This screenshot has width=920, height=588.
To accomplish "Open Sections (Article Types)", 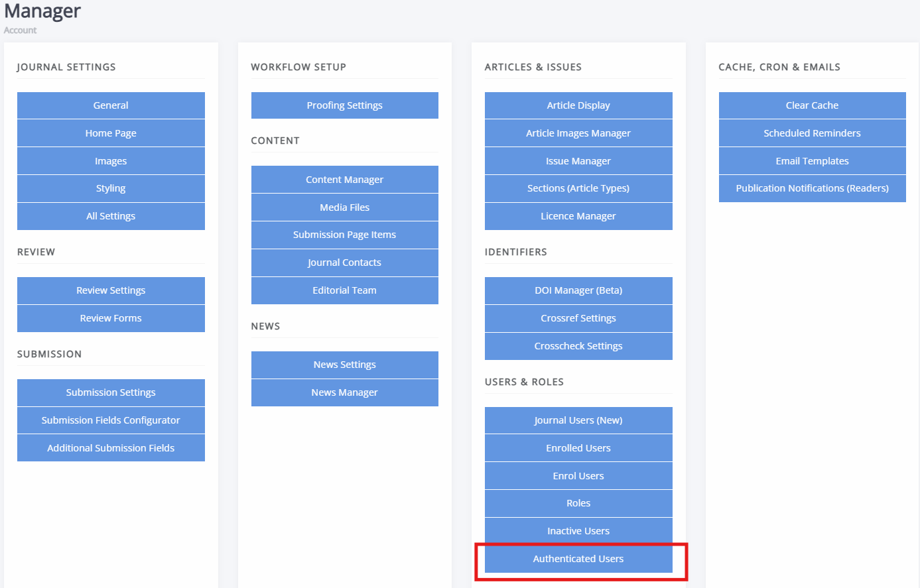I will [578, 188].
